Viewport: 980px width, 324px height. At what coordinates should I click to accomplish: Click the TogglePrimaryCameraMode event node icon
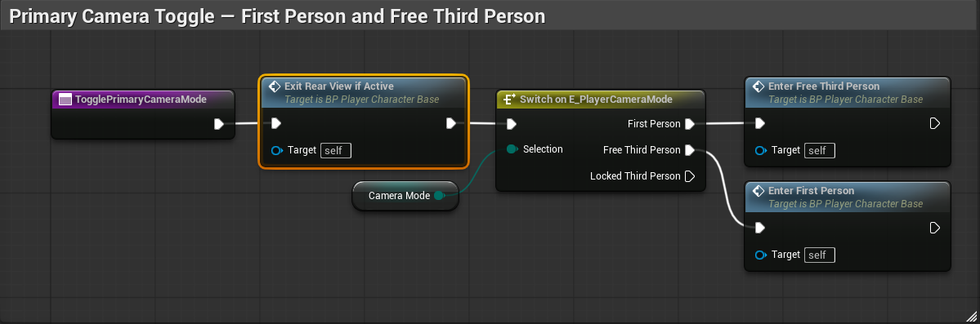point(65,100)
